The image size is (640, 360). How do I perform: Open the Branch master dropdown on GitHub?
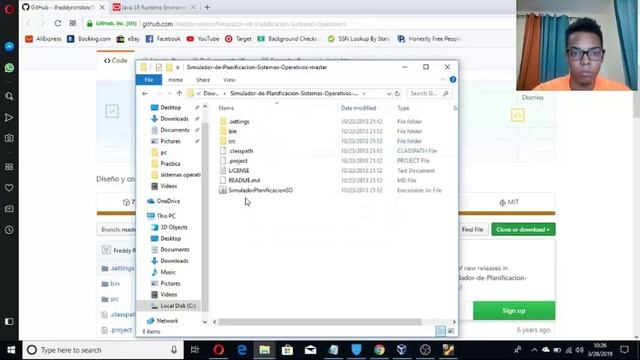click(x=117, y=229)
